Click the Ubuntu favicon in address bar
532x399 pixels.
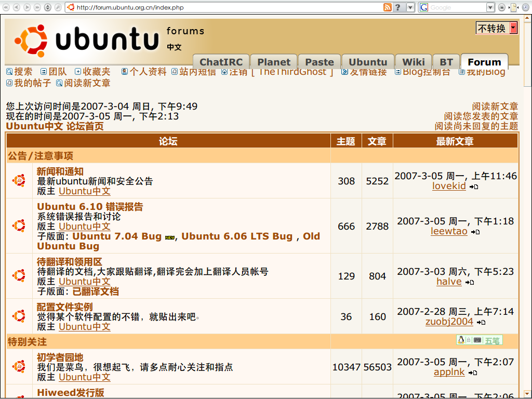[71, 7]
